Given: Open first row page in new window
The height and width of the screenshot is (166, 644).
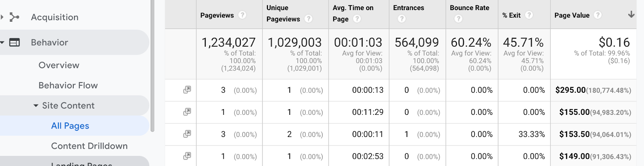Looking at the screenshot, I should click(187, 90).
